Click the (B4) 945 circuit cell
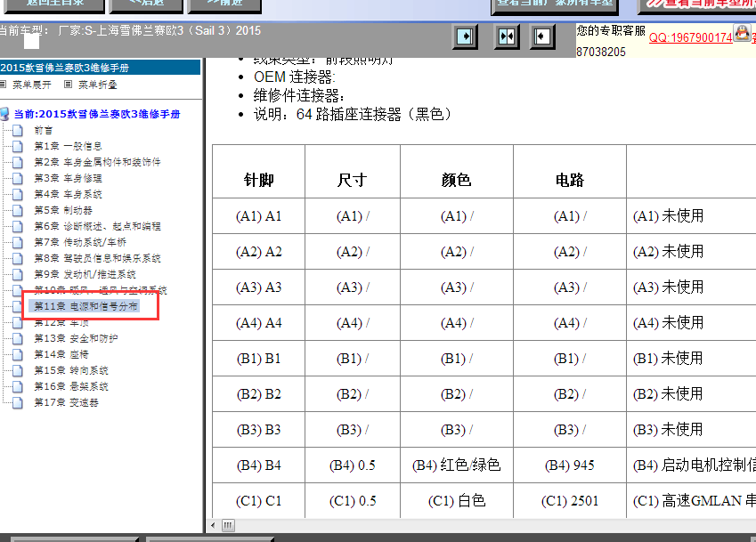The height and width of the screenshot is (542, 756). tap(569, 465)
